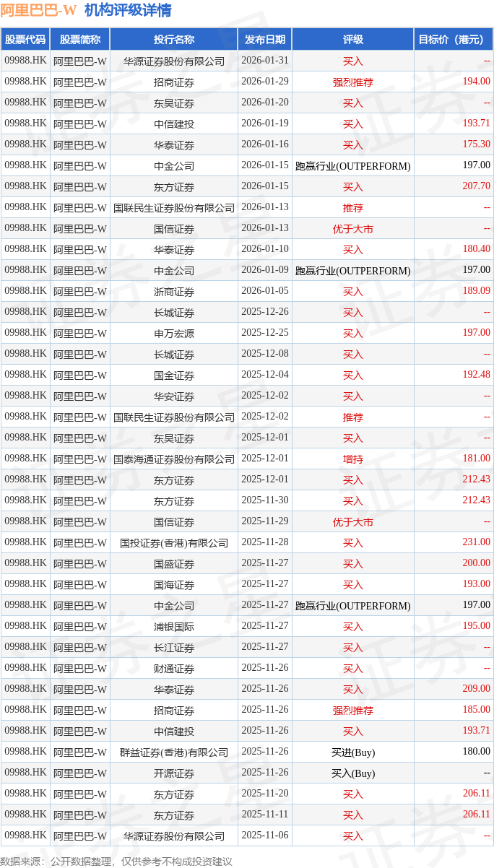Click the 机构评级详情 heading
The image size is (494, 868).
coord(128,10)
